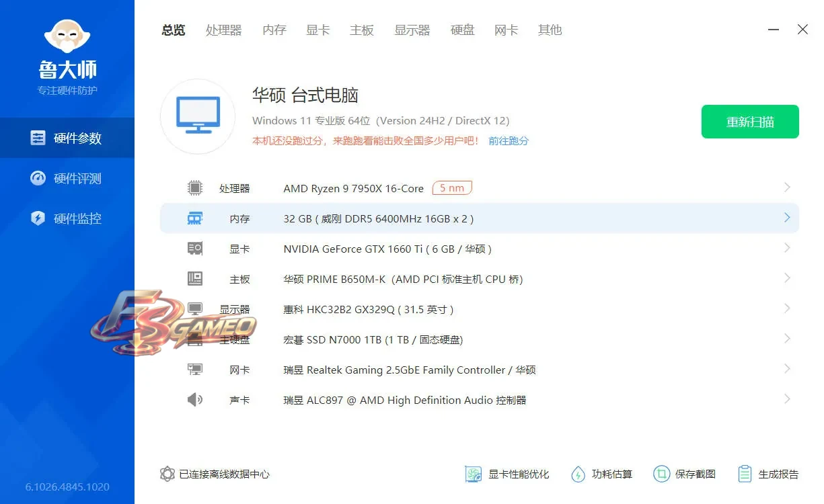Click the Windows 11 专业版 version text
The image size is (824, 504).
[381, 121]
